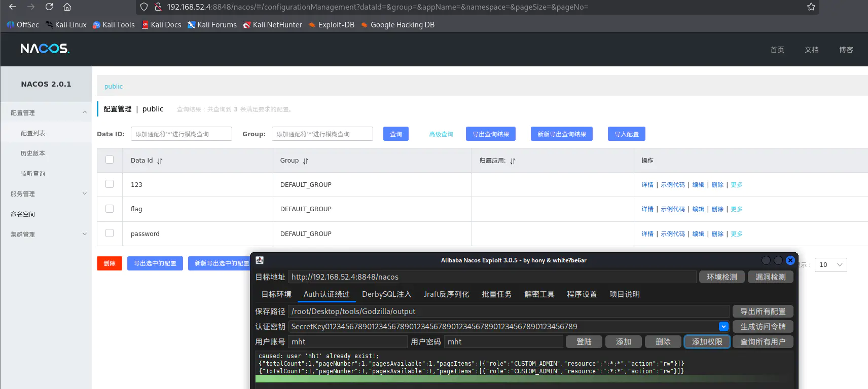Sort the table by Group column

pyautogui.click(x=306, y=161)
